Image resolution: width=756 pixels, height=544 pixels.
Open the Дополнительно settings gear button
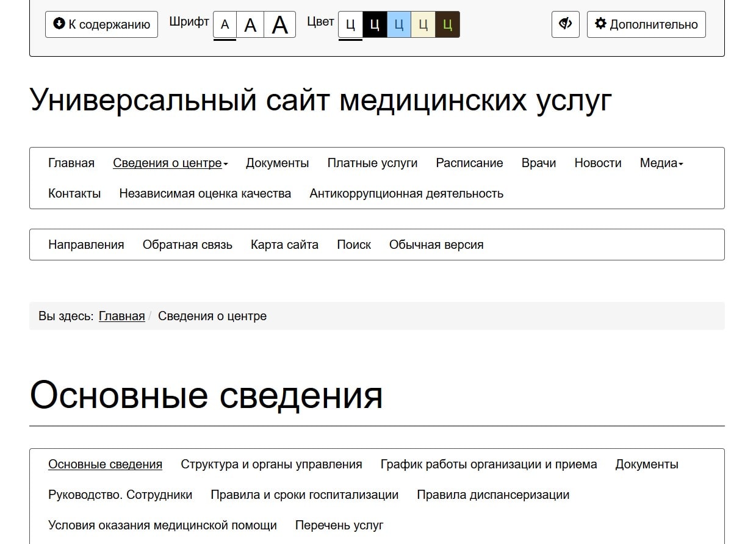pos(646,24)
